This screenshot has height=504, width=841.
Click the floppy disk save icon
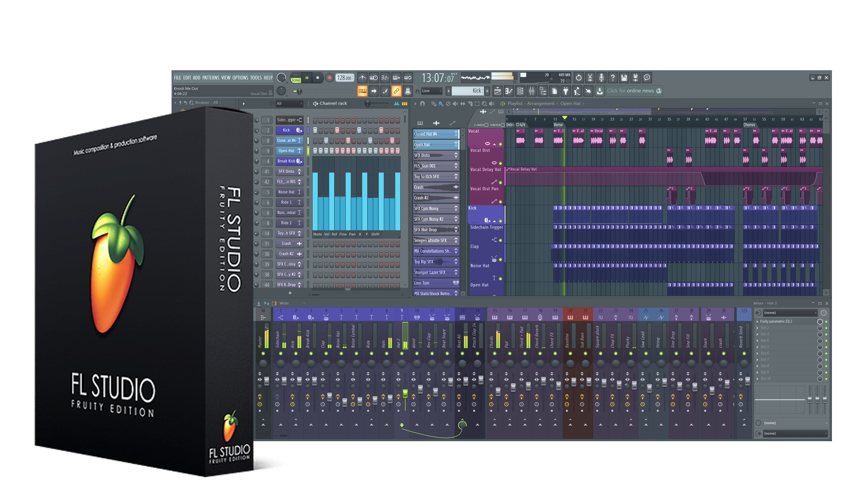tap(624, 78)
